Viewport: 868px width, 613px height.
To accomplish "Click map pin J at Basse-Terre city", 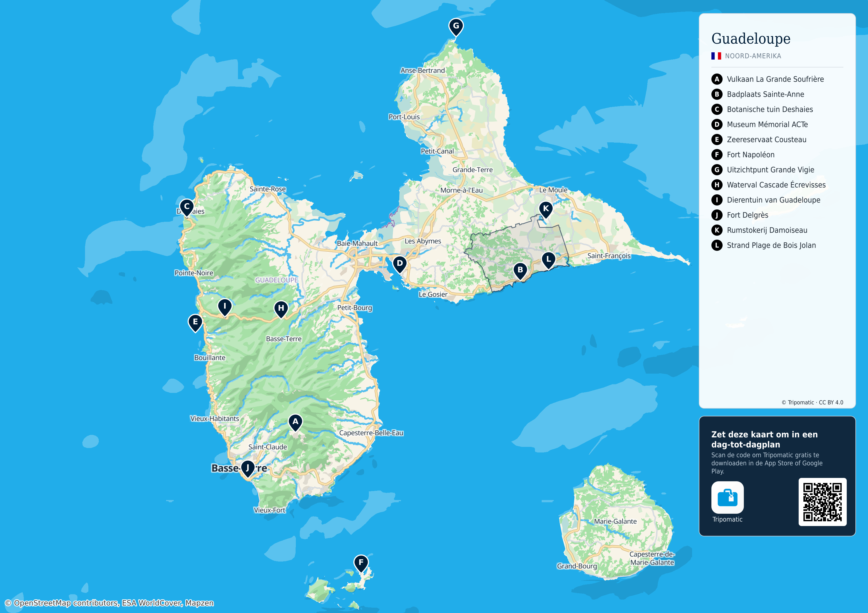I will click(248, 469).
